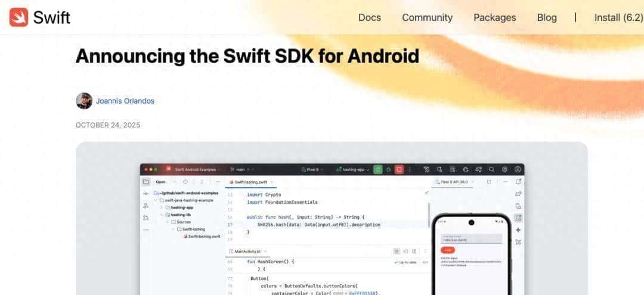Image resolution: width=644 pixels, height=295 pixels.
Task: Click the 'import FoundationEssentials' code line
Action: [282, 202]
